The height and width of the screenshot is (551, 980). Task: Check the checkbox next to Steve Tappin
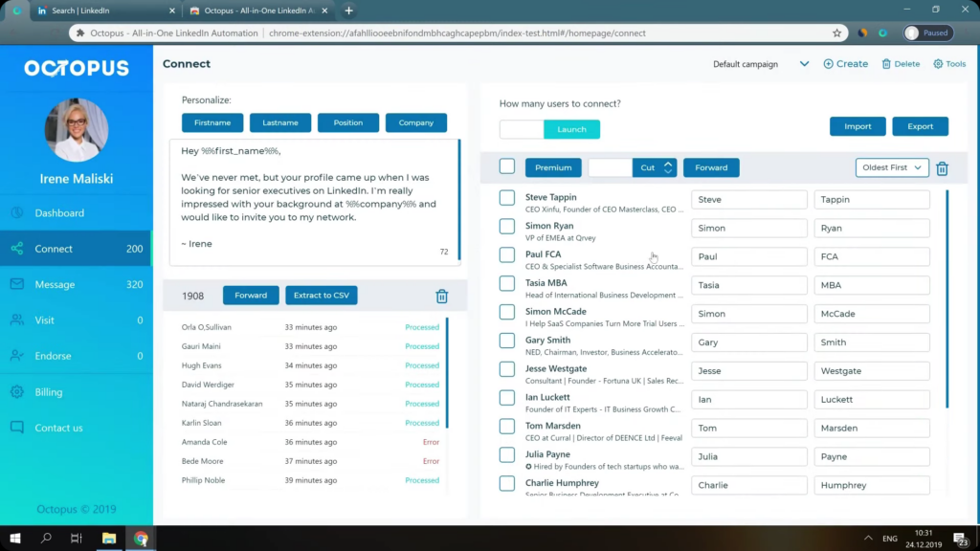coord(506,199)
